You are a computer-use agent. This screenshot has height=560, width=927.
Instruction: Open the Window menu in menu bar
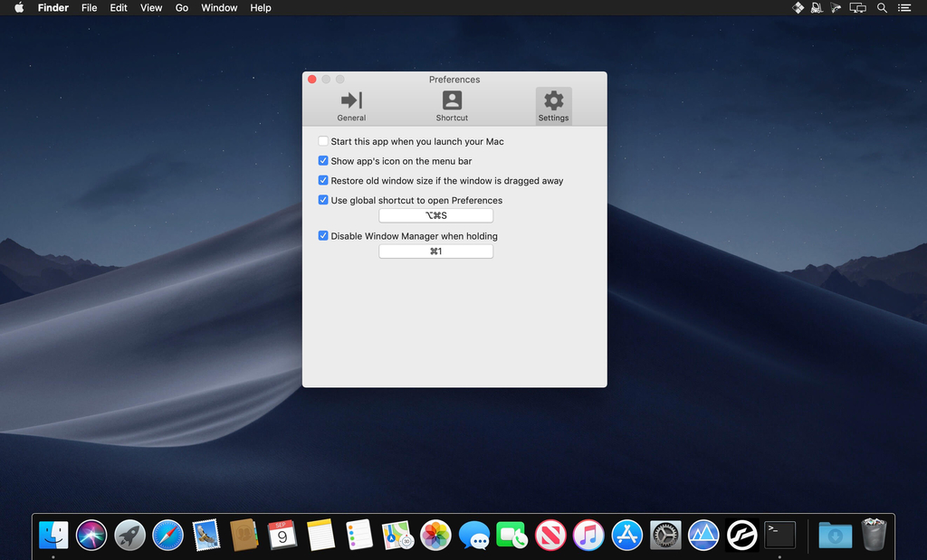(x=219, y=8)
